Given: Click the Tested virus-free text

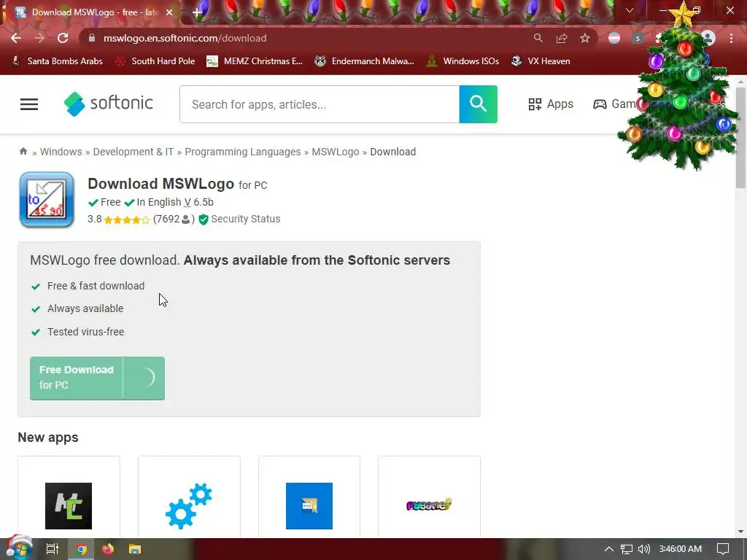Looking at the screenshot, I should 86,332.
